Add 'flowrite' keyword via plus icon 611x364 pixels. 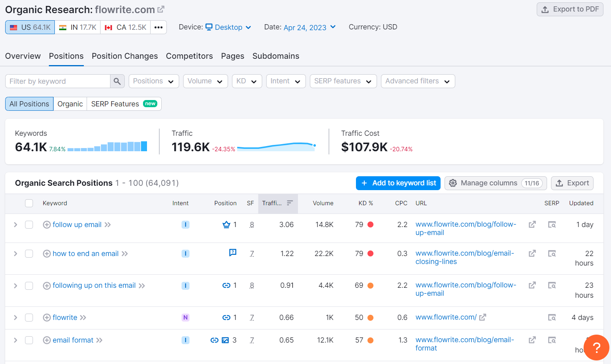click(47, 318)
